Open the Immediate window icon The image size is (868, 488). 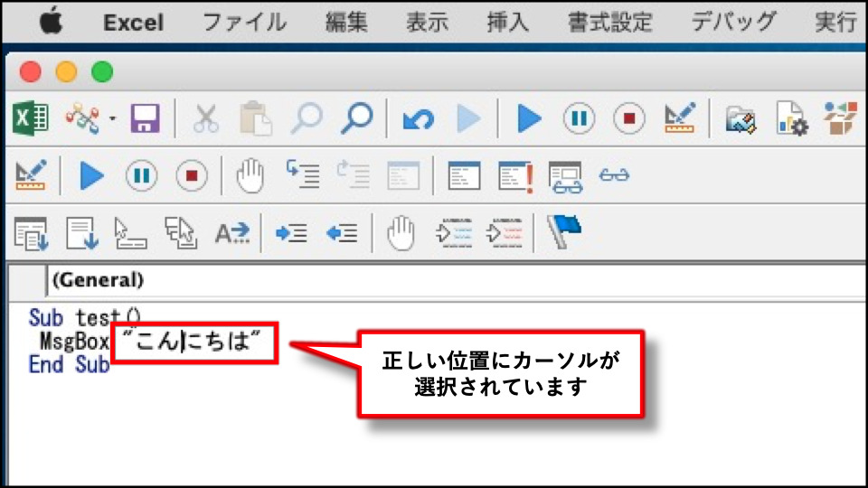click(x=516, y=176)
